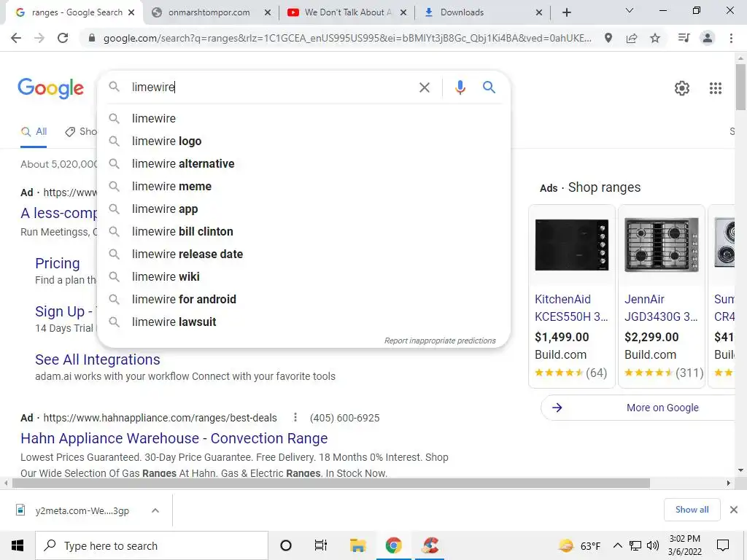Open the KitchenAid KCES550H title link
Image resolution: width=747 pixels, height=560 pixels.
pyautogui.click(x=571, y=308)
